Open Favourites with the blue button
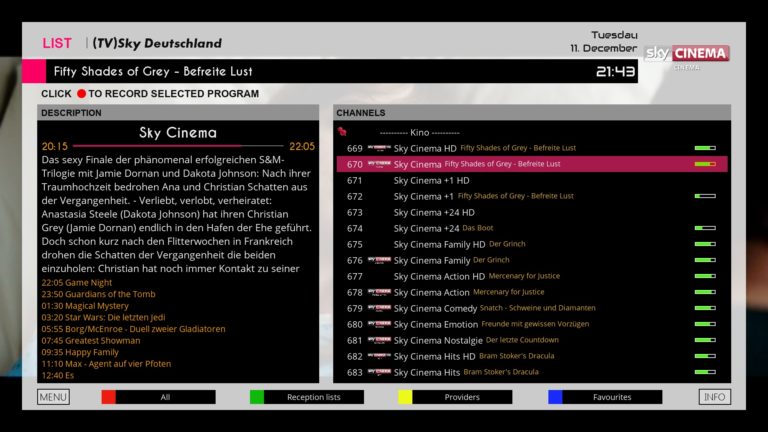Viewport: 768px width, 432px height. tap(605, 397)
